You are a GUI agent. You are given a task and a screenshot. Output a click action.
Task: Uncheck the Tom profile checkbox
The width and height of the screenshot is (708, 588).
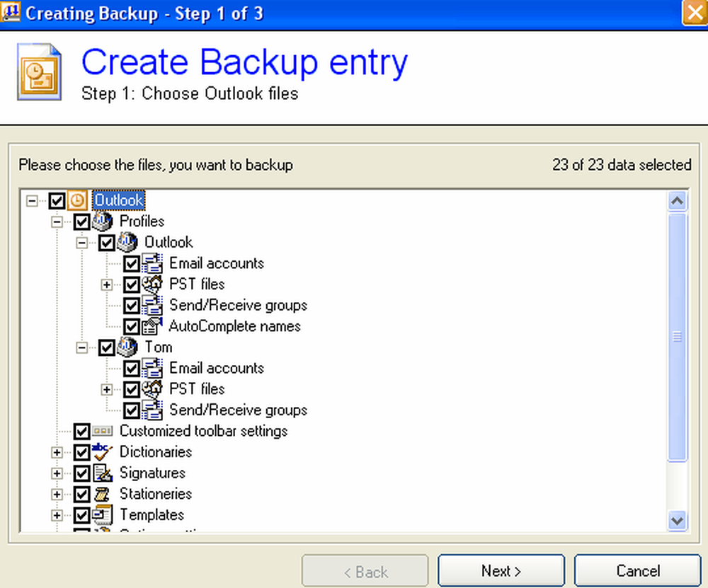coord(107,347)
